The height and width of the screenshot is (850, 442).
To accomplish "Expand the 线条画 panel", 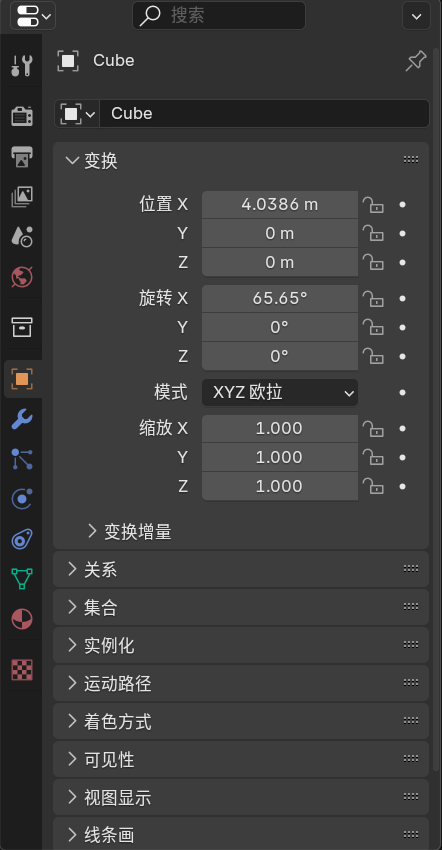I will coord(72,834).
